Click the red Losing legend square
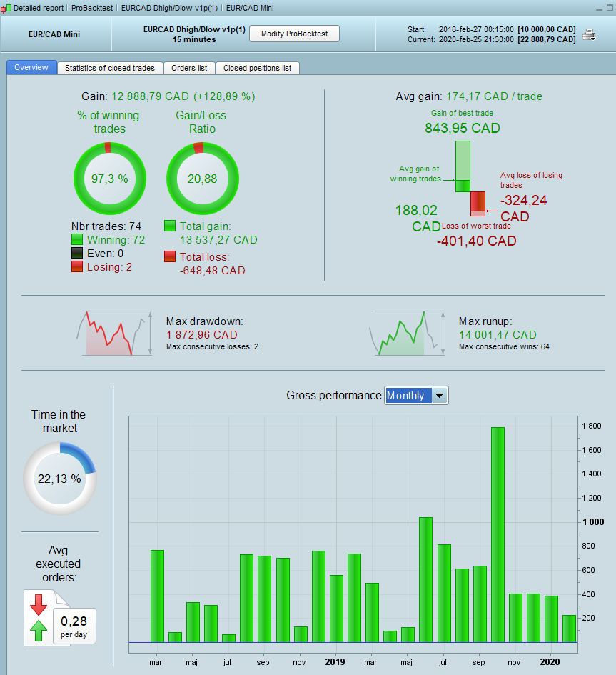The height and width of the screenshot is (675, 616). coord(77,266)
